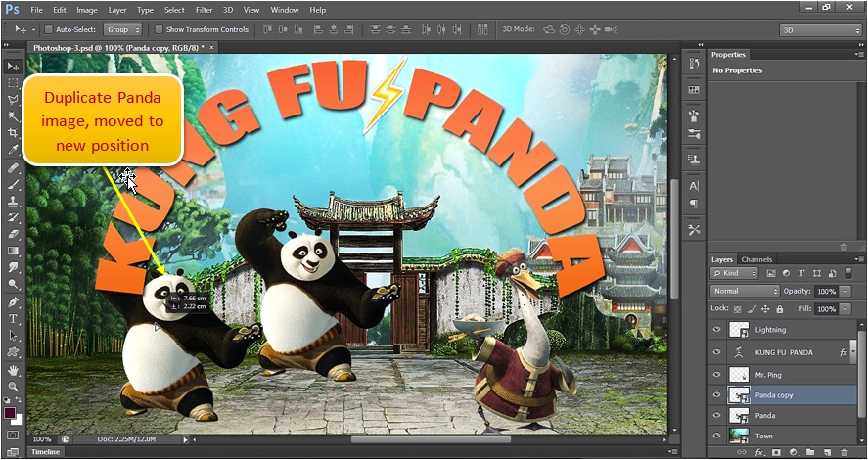Hide the Mr. Ping layer
This screenshot has width=868, height=460.
pyautogui.click(x=717, y=375)
